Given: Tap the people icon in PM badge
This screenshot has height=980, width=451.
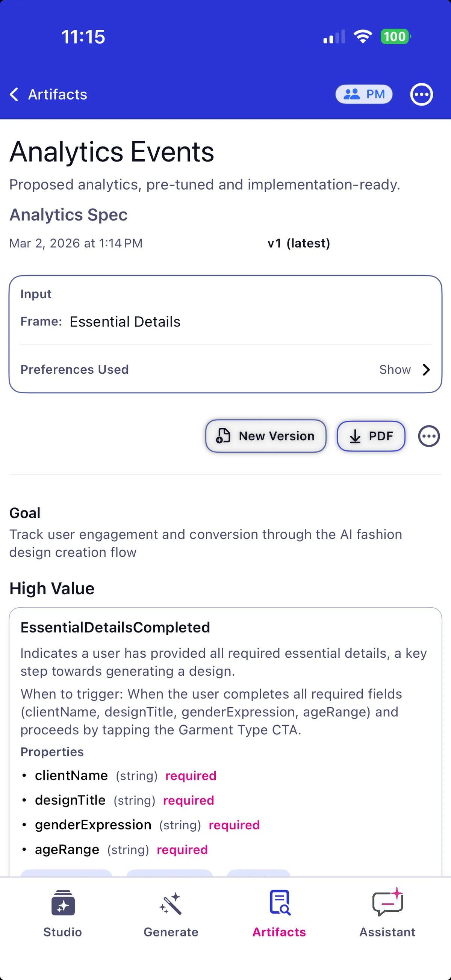Looking at the screenshot, I should [352, 94].
